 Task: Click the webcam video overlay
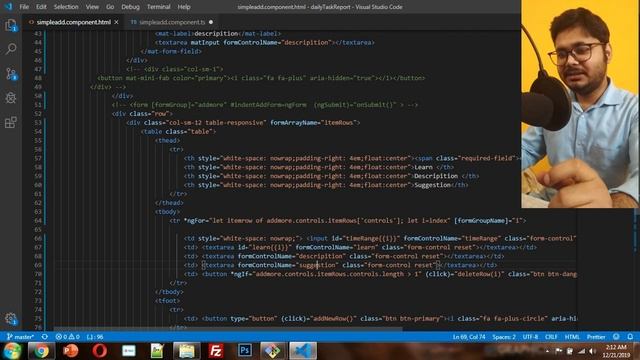point(580,104)
